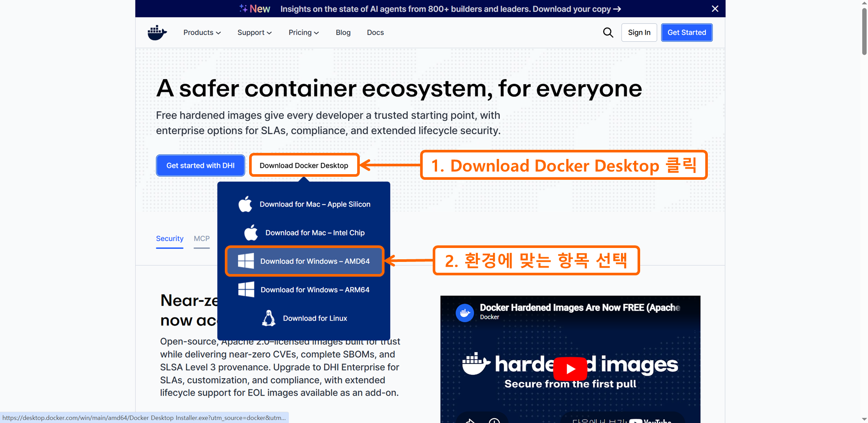The height and width of the screenshot is (423, 868).
Task: Click the Sign In button
Action: 639,33
